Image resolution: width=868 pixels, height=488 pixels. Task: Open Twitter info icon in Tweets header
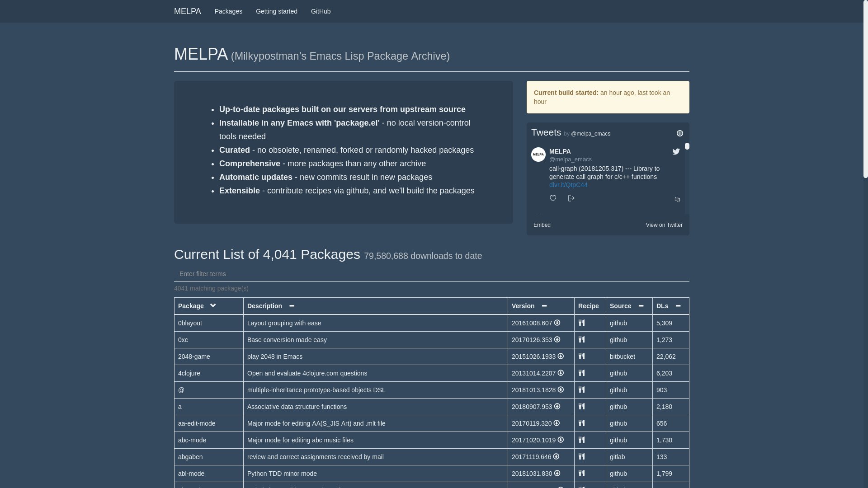(680, 133)
